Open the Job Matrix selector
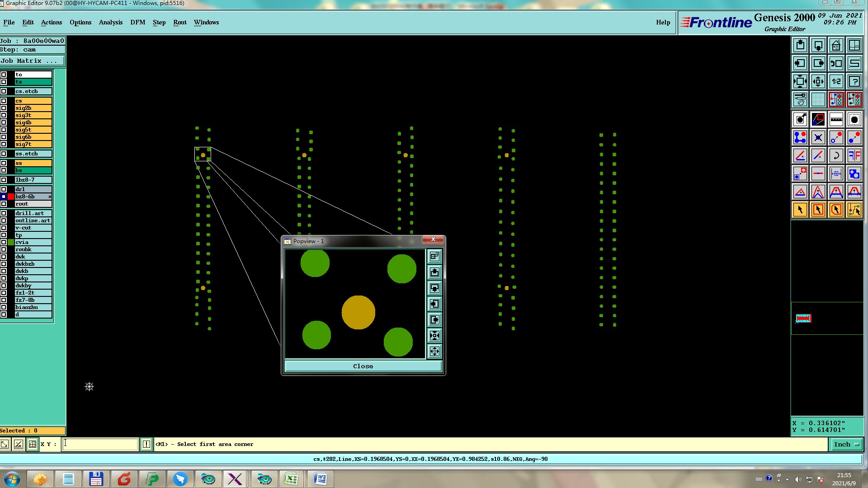The width and height of the screenshot is (868, 488). point(32,61)
